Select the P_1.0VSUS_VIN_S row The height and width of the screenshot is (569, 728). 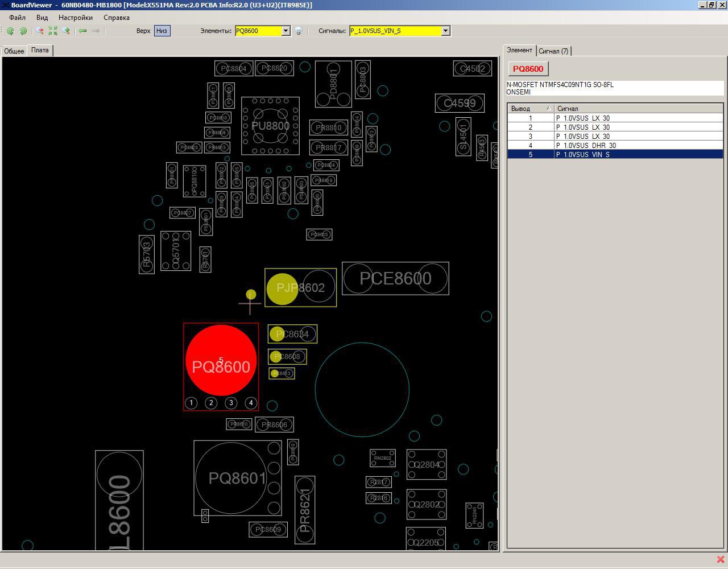(615, 155)
